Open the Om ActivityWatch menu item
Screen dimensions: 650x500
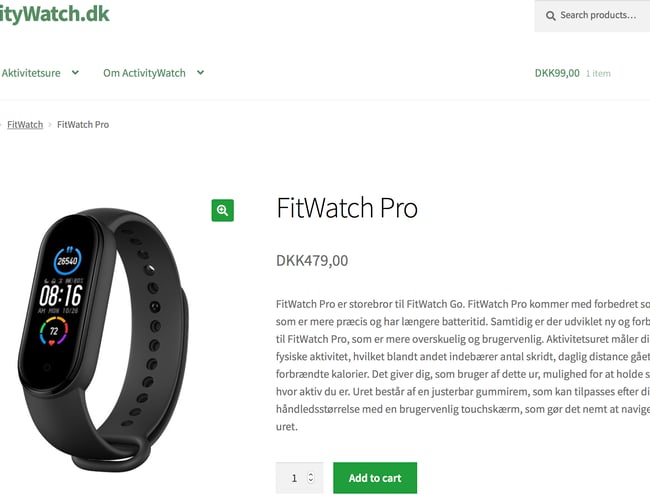click(144, 73)
